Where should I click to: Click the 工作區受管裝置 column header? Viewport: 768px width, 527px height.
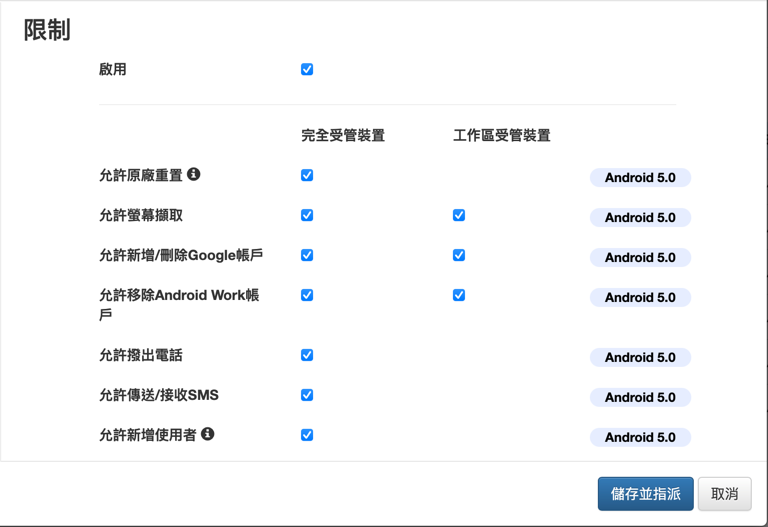point(502,135)
